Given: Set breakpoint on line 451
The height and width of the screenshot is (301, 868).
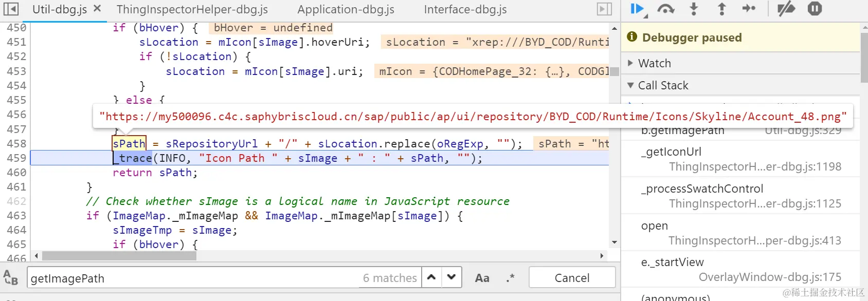Looking at the screenshot, I should (x=16, y=42).
